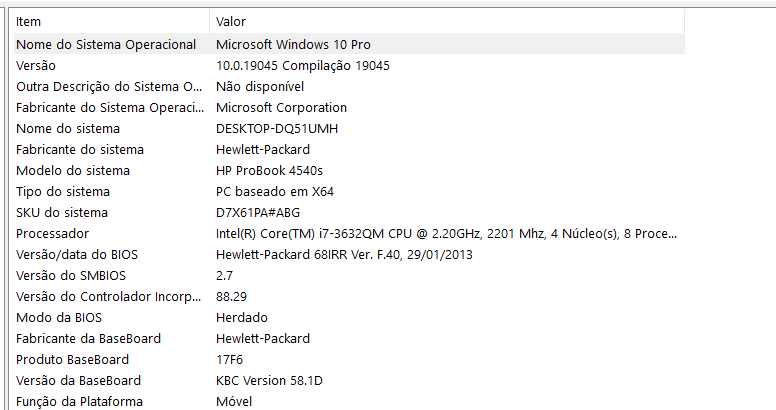Click the Versão da BaseBoard row
776x410 pixels.
click(x=78, y=380)
